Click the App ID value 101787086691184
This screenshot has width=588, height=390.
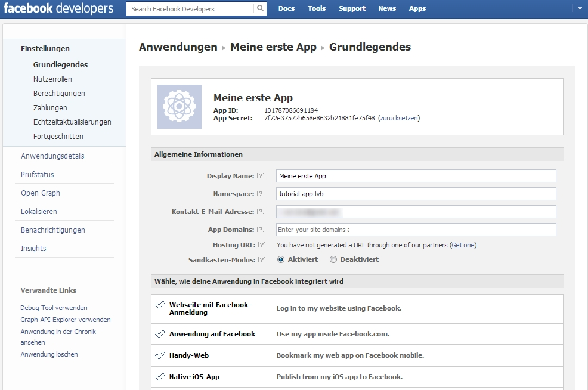point(291,110)
